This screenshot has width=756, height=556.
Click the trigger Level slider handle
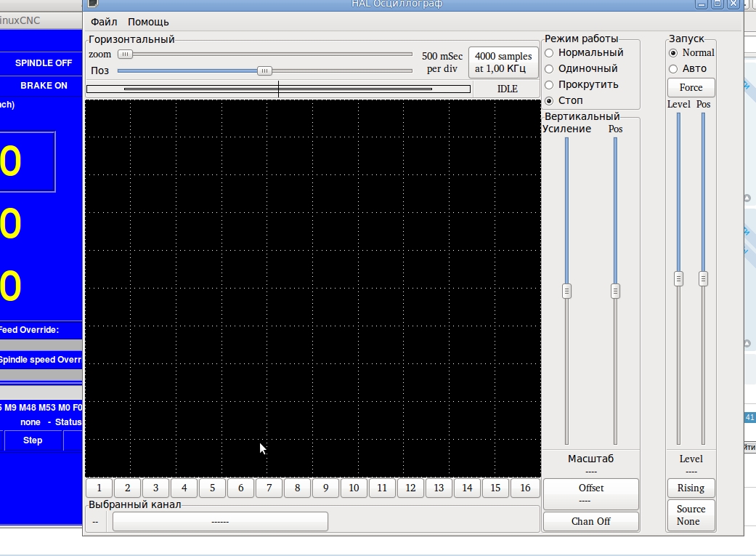point(678,278)
